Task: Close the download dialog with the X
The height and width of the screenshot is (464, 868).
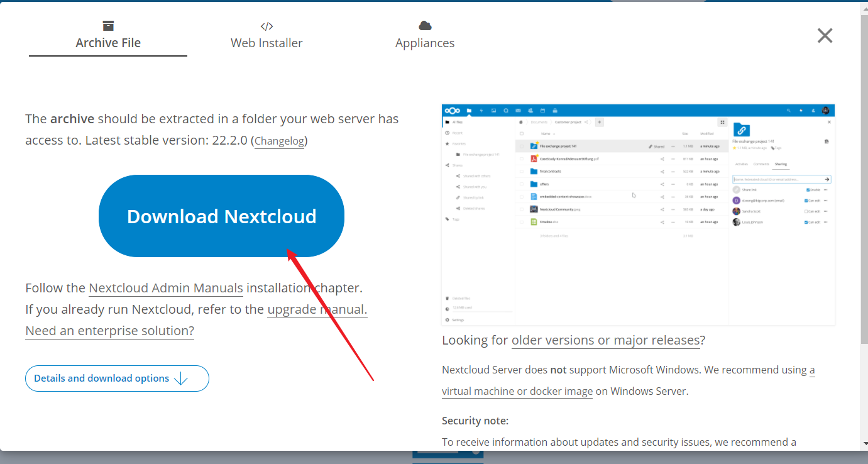Action: [x=825, y=36]
